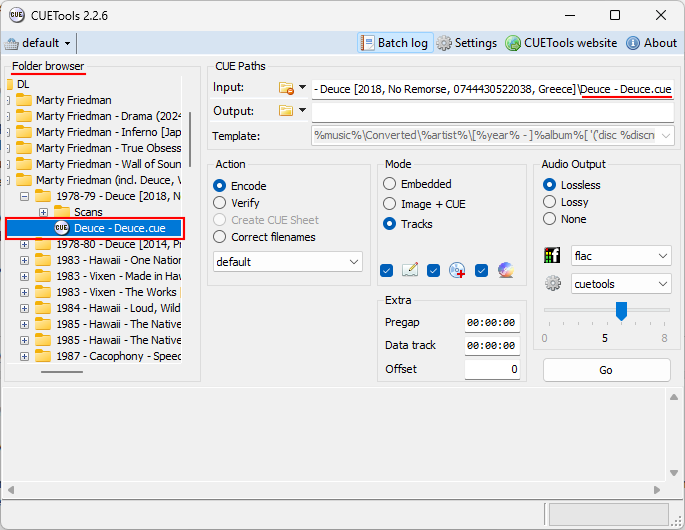The image size is (685, 530).
Task: Click the CD database lookup icon
Action: pyautogui.click(x=457, y=270)
